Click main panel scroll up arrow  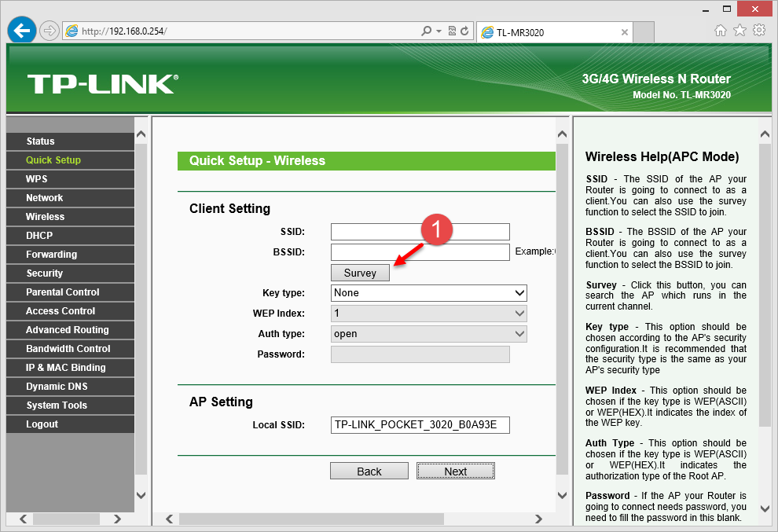click(x=562, y=134)
